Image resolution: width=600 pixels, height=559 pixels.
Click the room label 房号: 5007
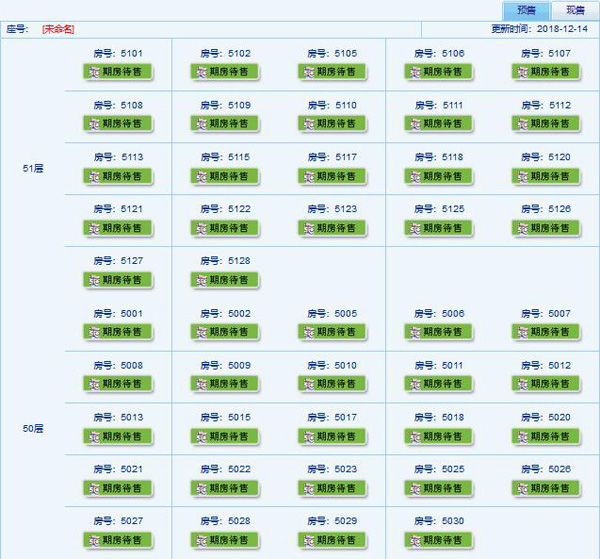[x=546, y=314]
